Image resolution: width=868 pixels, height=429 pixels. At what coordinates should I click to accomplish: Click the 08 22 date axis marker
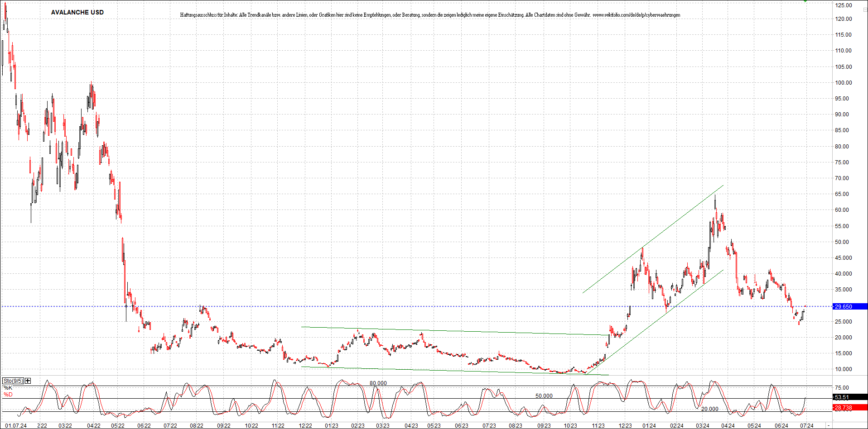(197, 426)
